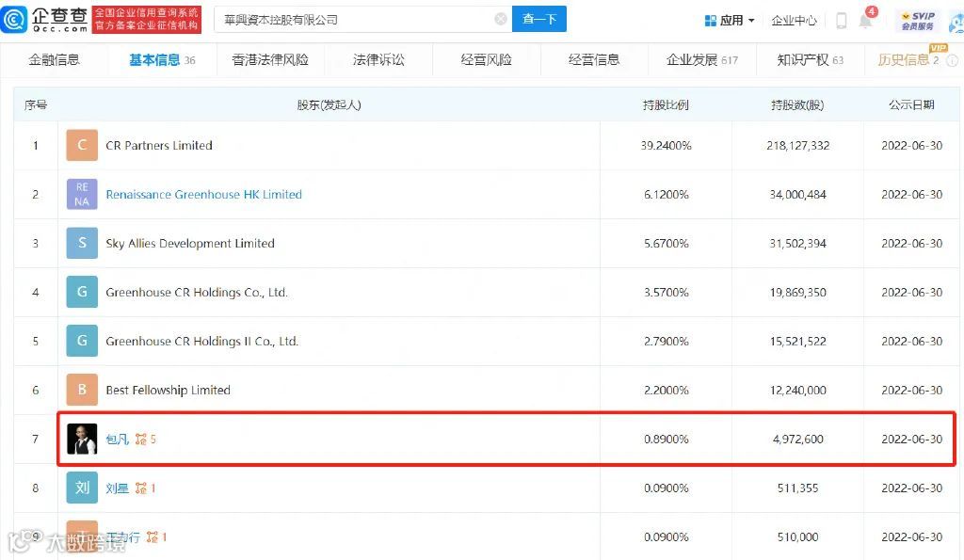This screenshot has width=964, height=560.
Task: Click 股东(发起人) column header
Action: pyautogui.click(x=329, y=105)
